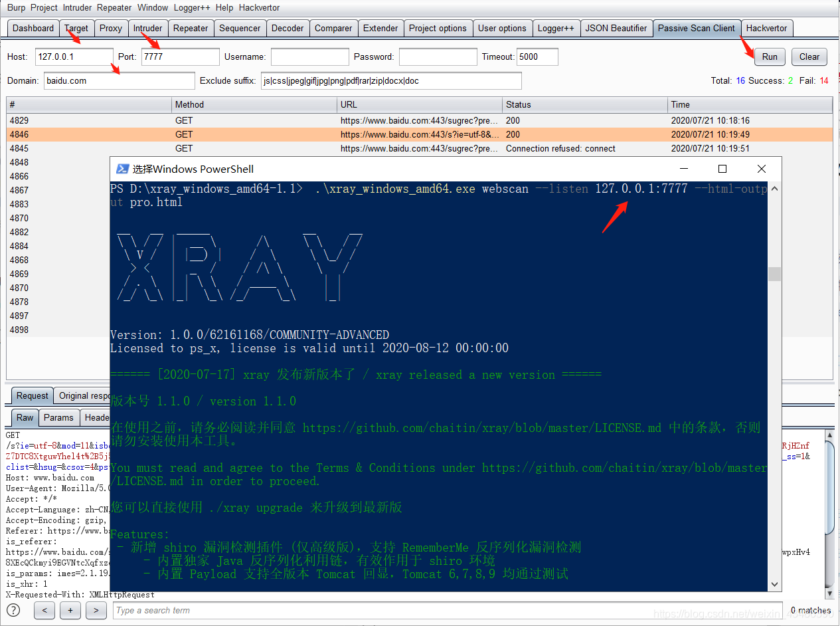Click Run to start the passive scan
The image size is (840, 626).
point(769,56)
